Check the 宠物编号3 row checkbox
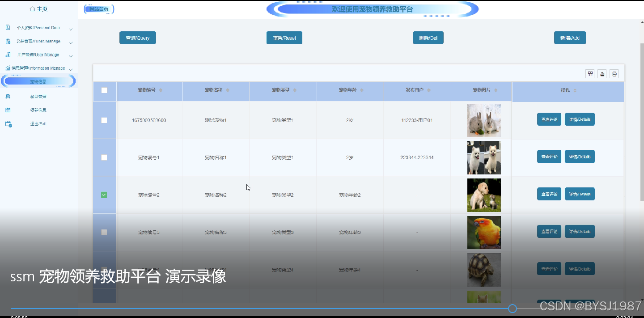Image resolution: width=644 pixels, height=318 pixels. click(x=104, y=232)
